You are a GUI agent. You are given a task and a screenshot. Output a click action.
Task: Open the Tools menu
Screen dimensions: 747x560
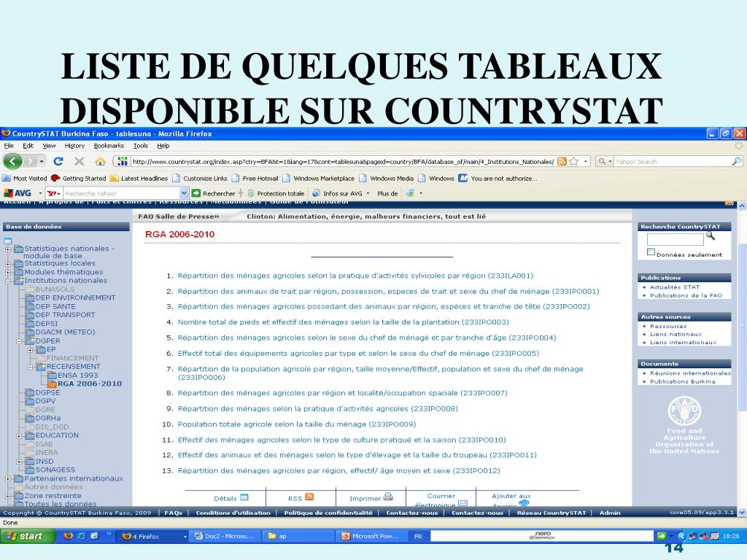[141, 146]
